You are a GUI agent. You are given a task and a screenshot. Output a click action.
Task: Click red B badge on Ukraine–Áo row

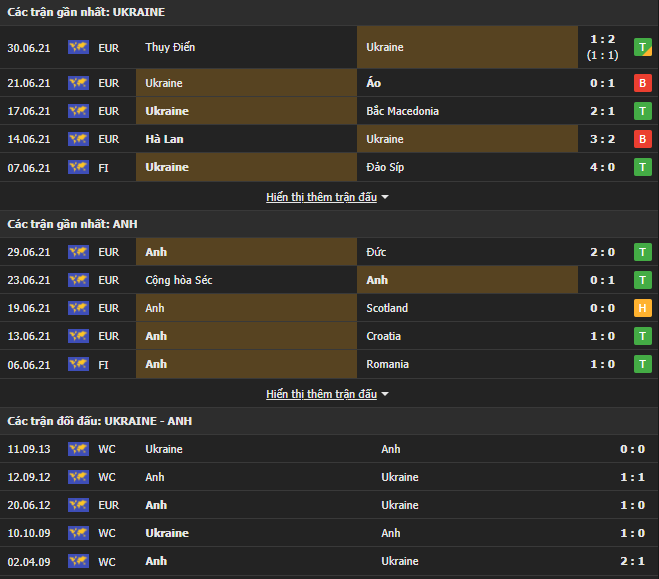click(x=642, y=83)
